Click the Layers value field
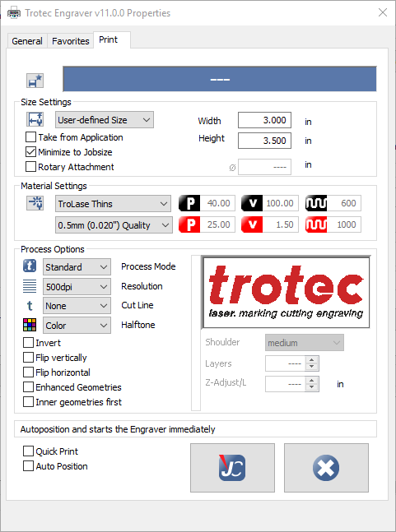 (x=286, y=363)
